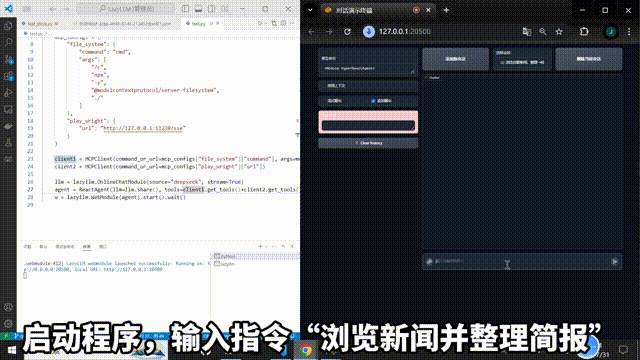The width and height of the screenshot is (640, 360).
Task: Open Chrome tab search dropdown
Action: [x=310, y=10]
